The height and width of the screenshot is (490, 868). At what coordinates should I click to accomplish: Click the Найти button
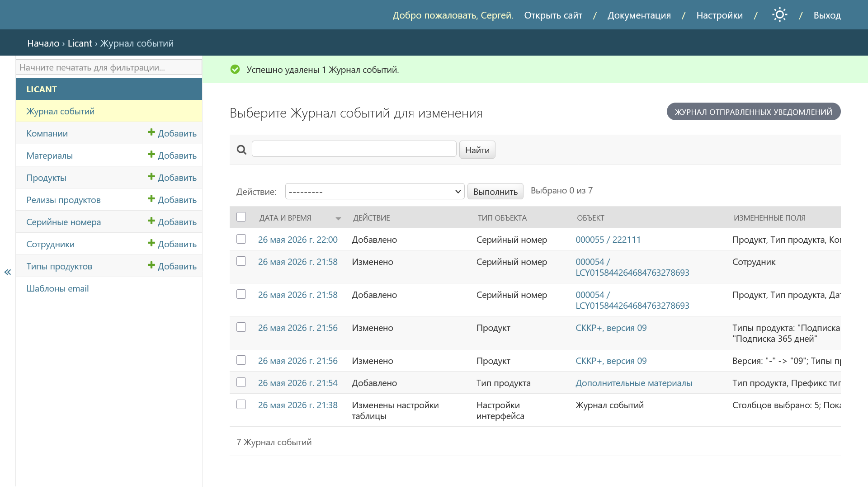point(477,150)
